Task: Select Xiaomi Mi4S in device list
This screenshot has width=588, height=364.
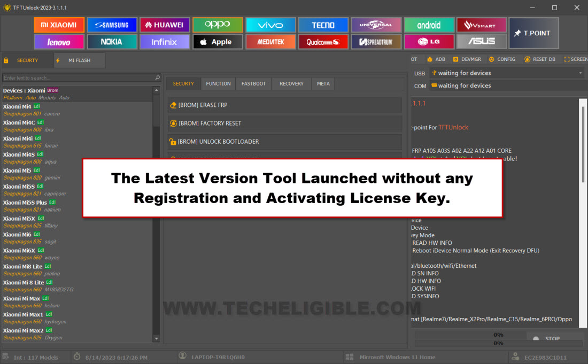Action: coord(77,158)
